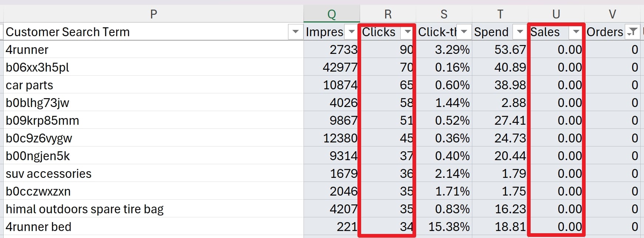Open the Customer Search Term filter dropdown
The image size is (644, 238).
point(295,32)
